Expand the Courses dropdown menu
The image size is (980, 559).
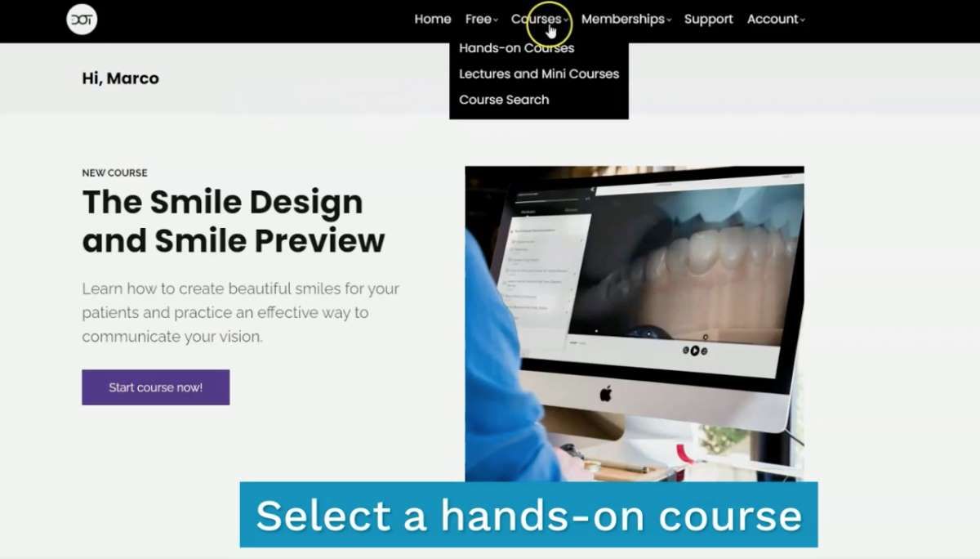(540, 19)
